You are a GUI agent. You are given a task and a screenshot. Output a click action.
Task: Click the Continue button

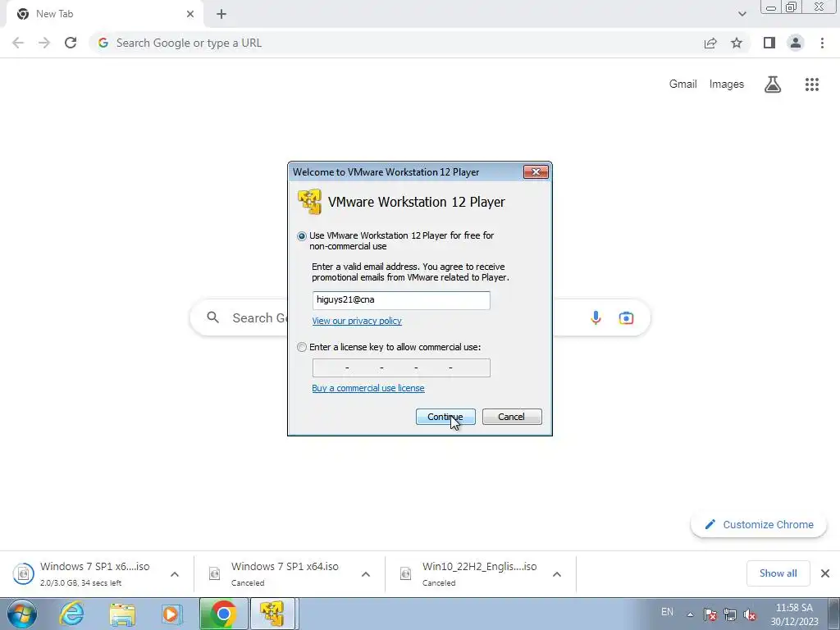445,417
